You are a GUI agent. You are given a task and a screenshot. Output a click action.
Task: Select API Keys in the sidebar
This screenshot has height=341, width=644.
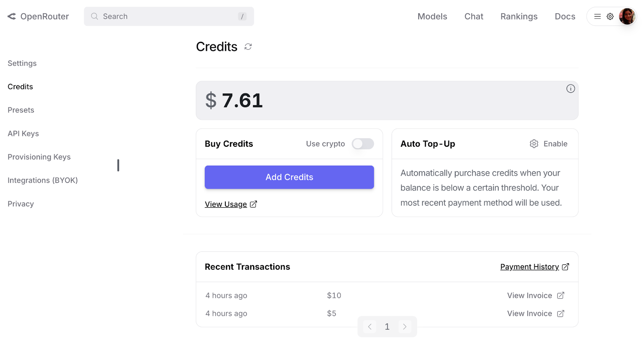coord(23,133)
